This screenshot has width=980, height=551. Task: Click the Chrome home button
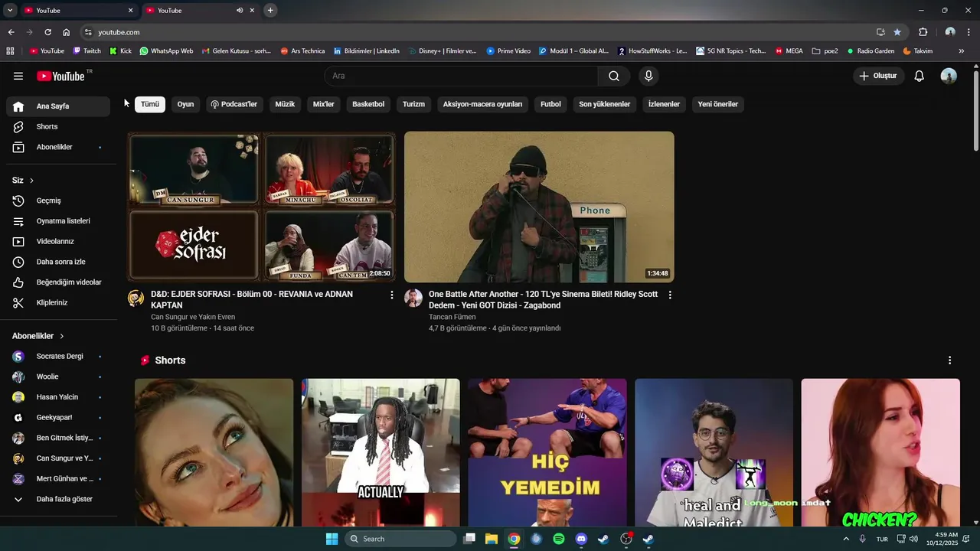(x=67, y=32)
